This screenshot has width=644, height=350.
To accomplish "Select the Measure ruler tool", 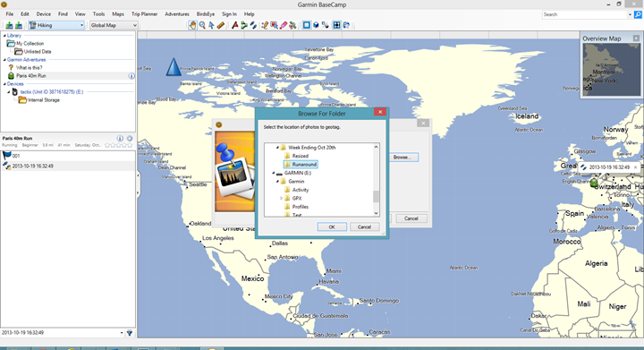I will coord(221,25).
